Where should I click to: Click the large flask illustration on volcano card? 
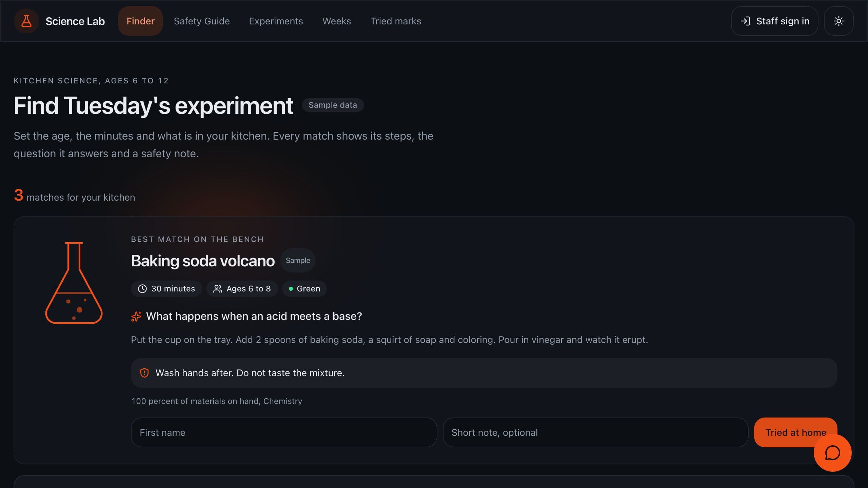pos(74,283)
